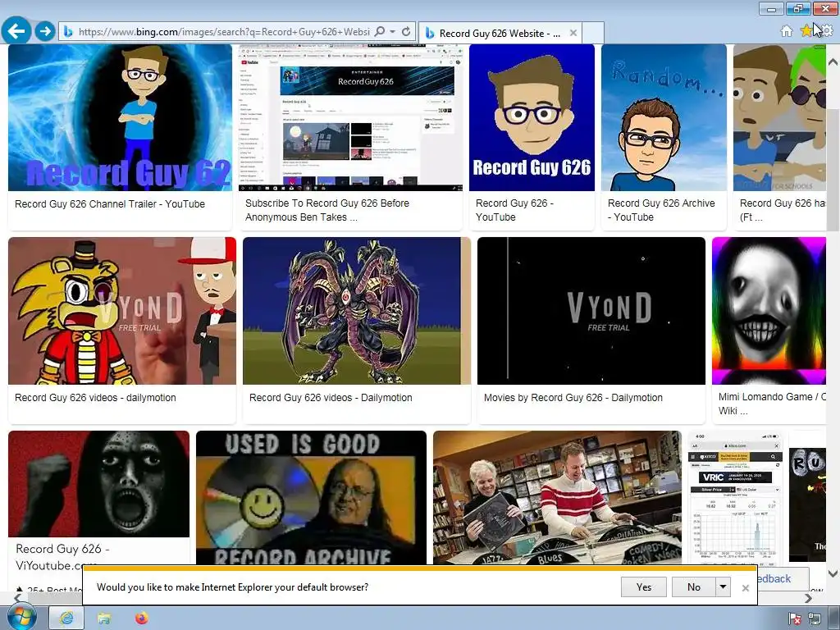Viewport: 840px width, 630px height.
Task: Click the horizontal scrollbar left arrow
Action: pyautogui.click(x=17, y=598)
